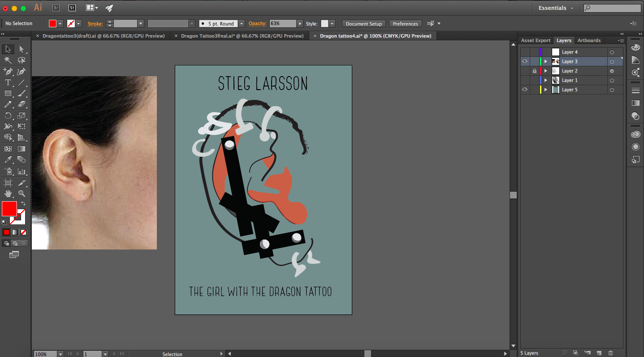Show Layer 4 via its visibility box
Image resolution: width=644 pixels, height=357 pixels.
(x=525, y=52)
